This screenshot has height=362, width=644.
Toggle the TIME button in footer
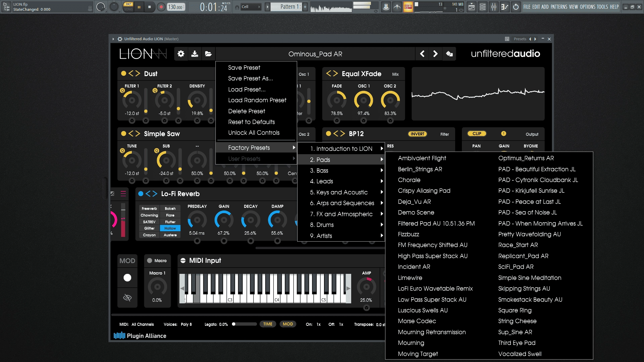pos(268,324)
